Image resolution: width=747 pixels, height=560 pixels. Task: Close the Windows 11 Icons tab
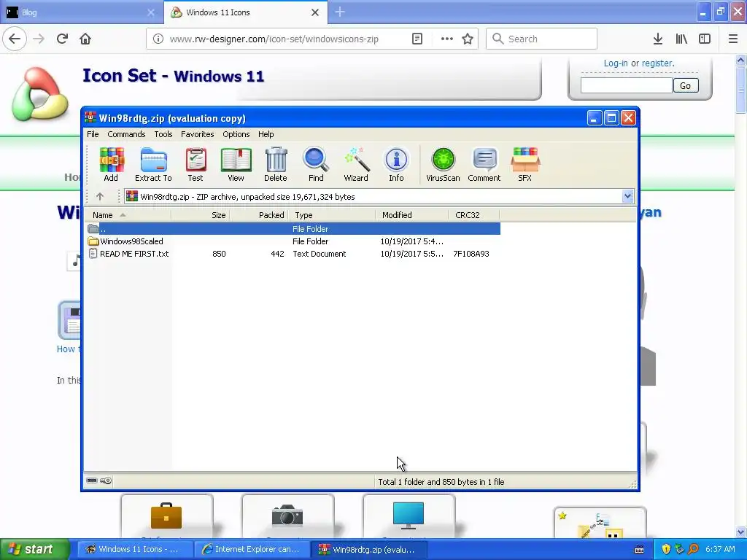pos(315,12)
